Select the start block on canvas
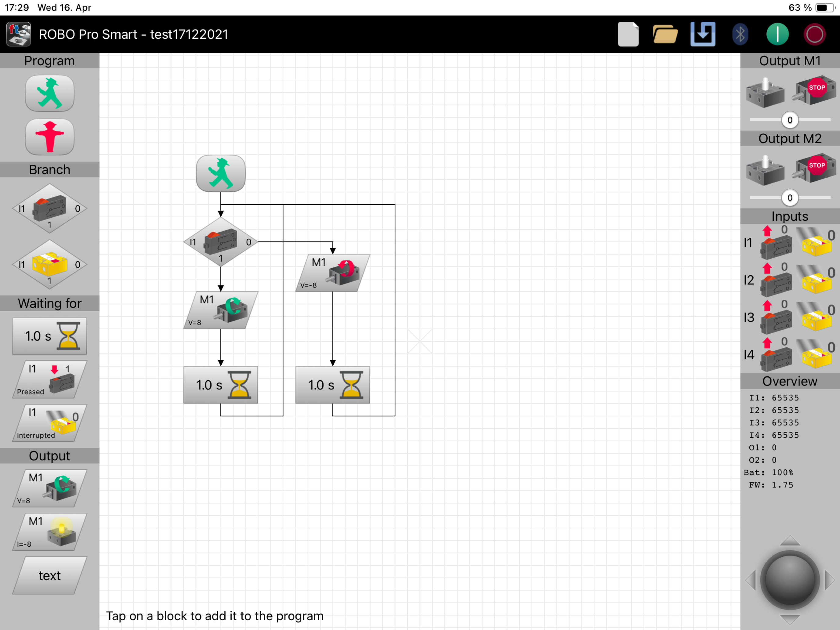Screen dimensions: 840x630 click(221, 173)
